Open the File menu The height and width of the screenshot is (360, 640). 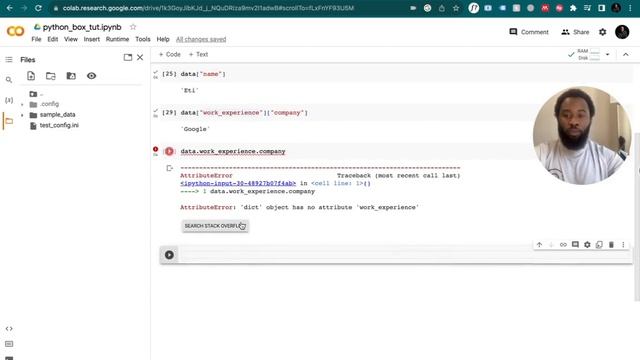(x=36, y=39)
